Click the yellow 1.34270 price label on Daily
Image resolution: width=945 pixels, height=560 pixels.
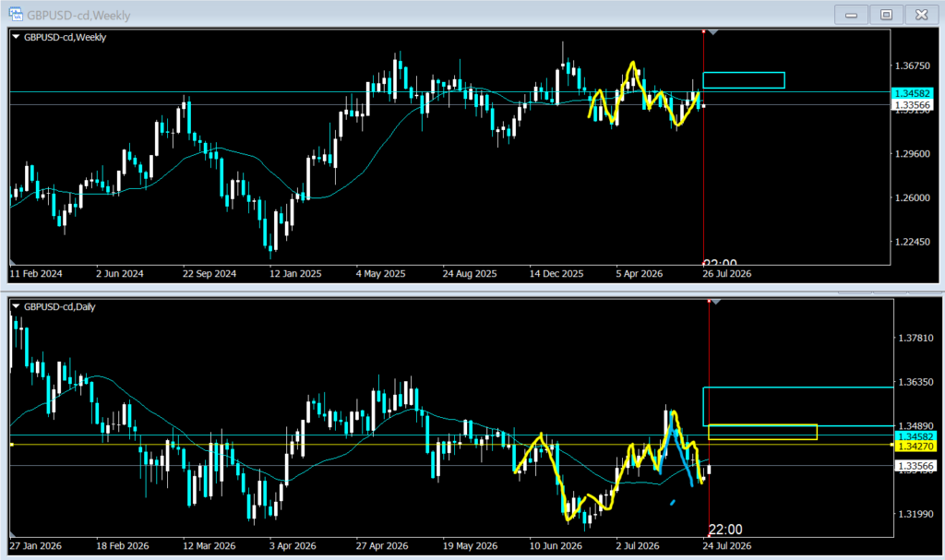(x=915, y=447)
